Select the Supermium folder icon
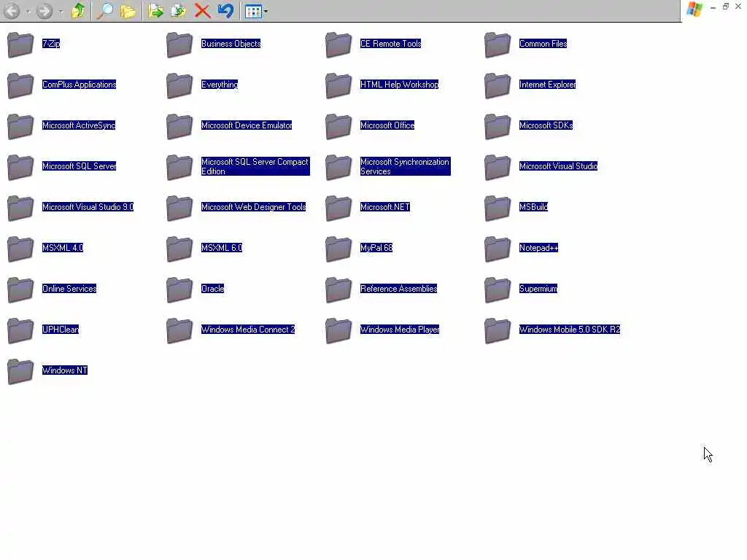Viewport: 747px width, 560px height. coord(498,290)
